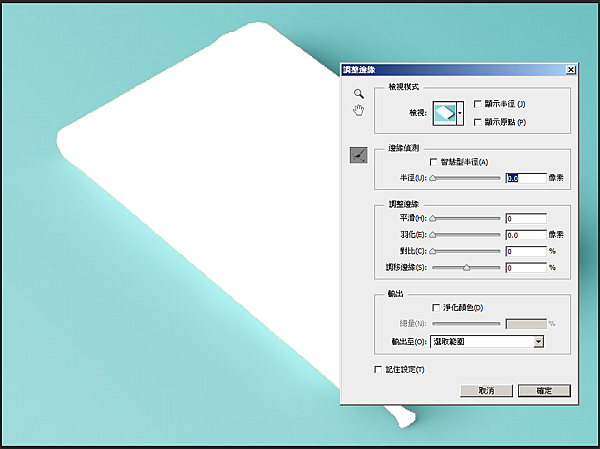
Task: Open the 輸出至(O) dropdown list
Action: pyautogui.click(x=487, y=341)
